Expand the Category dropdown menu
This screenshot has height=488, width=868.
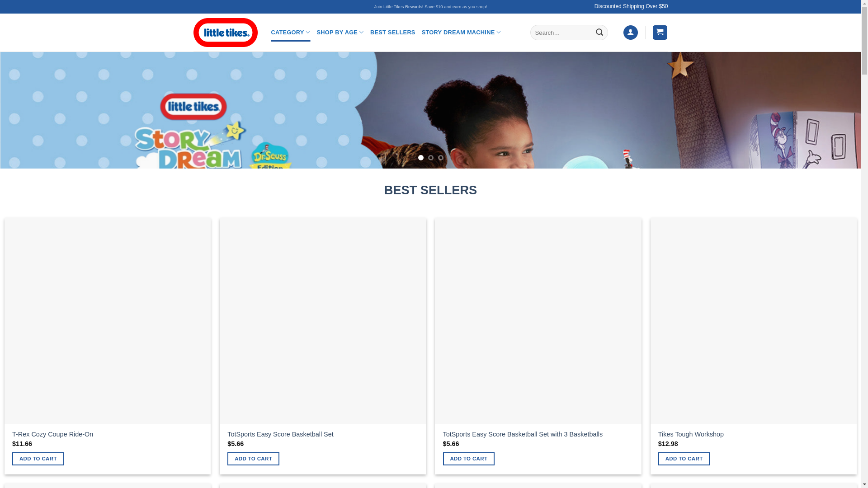click(x=290, y=33)
